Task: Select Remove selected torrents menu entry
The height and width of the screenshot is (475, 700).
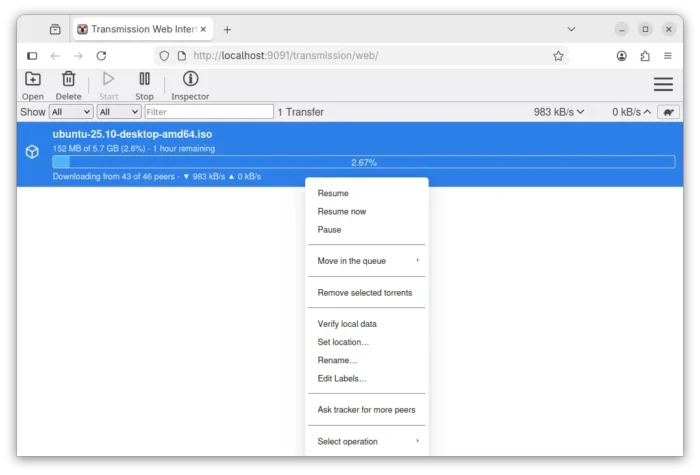Action: pyautogui.click(x=364, y=293)
